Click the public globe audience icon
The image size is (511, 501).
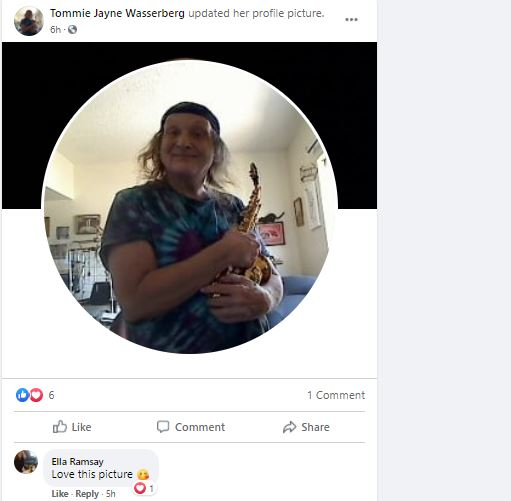[x=72, y=30]
